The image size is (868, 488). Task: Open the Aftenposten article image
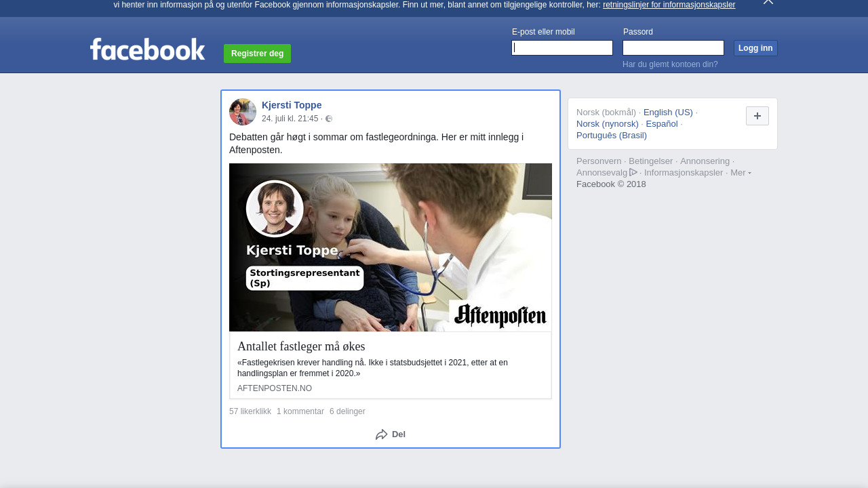point(391,247)
